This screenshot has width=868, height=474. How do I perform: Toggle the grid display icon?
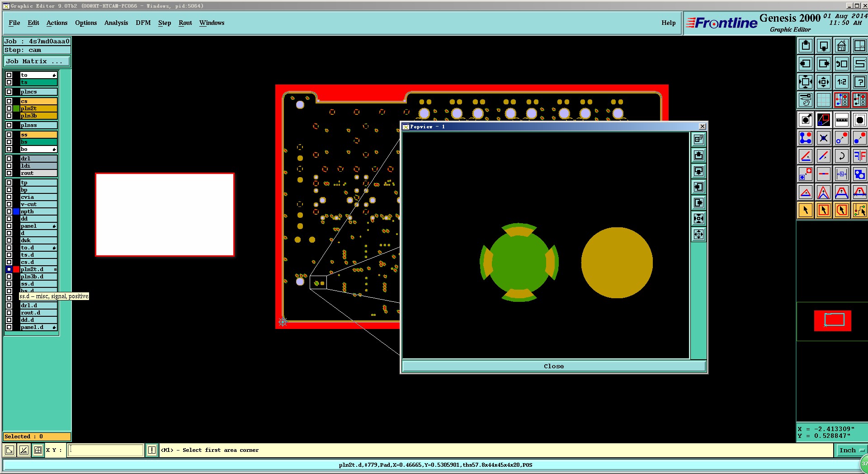coord(824,100)
